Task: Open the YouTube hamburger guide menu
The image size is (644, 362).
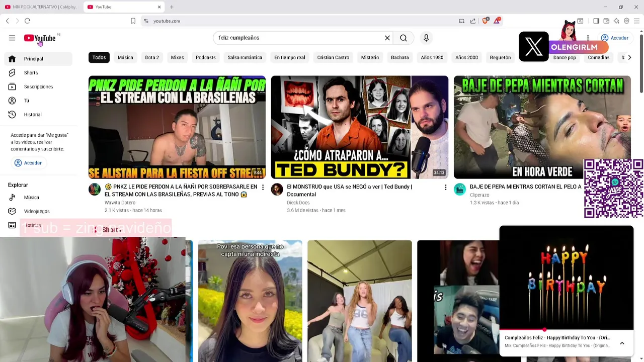Action: click(12, 38)
